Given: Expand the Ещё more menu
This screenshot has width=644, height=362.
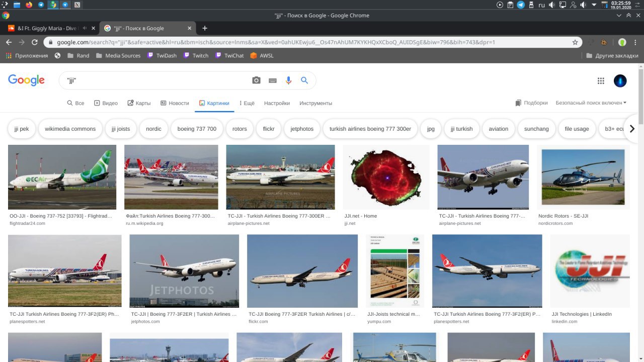Looking at the screenshot, I should pyautogui.click(x=247, y=103).
